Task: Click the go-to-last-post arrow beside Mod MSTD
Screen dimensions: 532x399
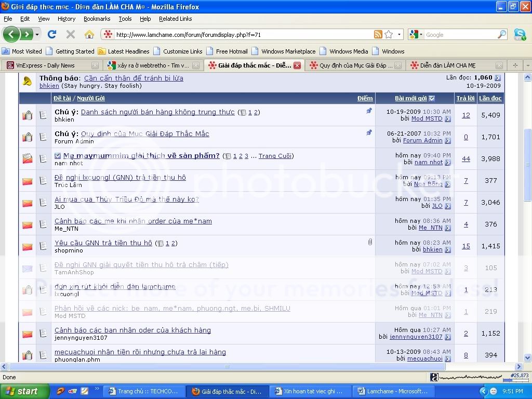Action: (448, 119)
